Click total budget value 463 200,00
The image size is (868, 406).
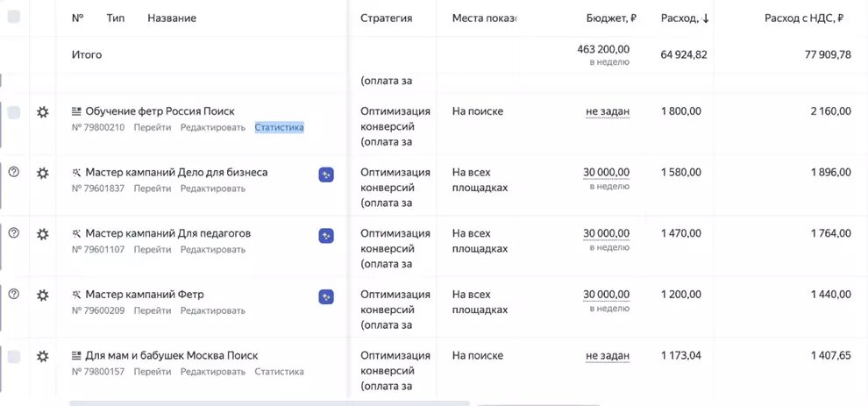coord(603,49)
